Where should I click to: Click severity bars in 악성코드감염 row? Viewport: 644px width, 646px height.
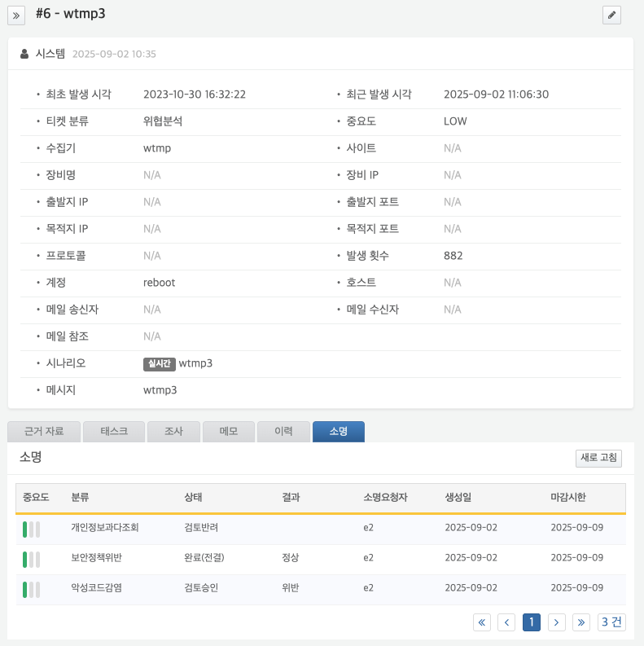click(x=31, y=590)
